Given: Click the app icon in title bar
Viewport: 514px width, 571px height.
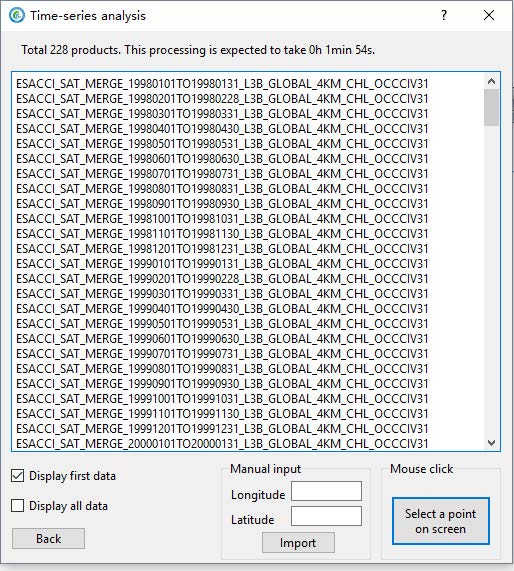Looking at the screenshot, I should (17, 15).
